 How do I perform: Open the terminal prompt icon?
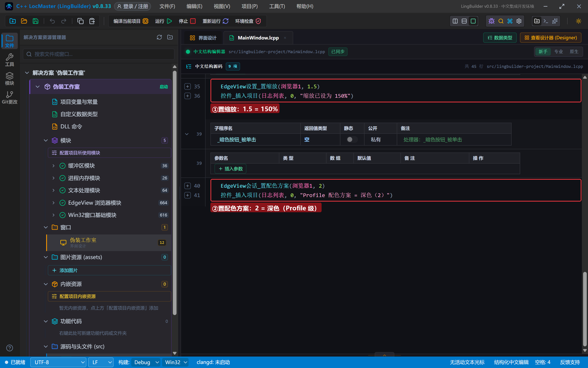tap(546, 21)
